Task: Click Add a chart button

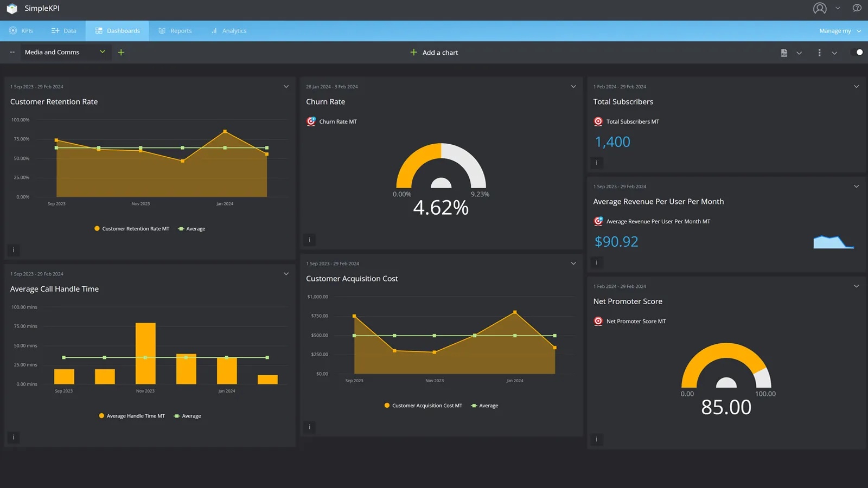Action: click(434, 53)
